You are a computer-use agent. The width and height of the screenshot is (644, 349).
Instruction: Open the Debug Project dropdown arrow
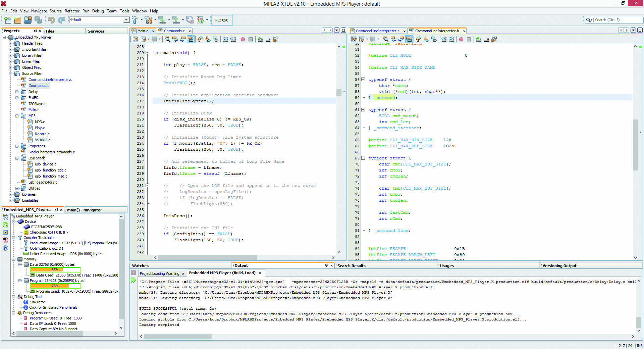[207, 20]
